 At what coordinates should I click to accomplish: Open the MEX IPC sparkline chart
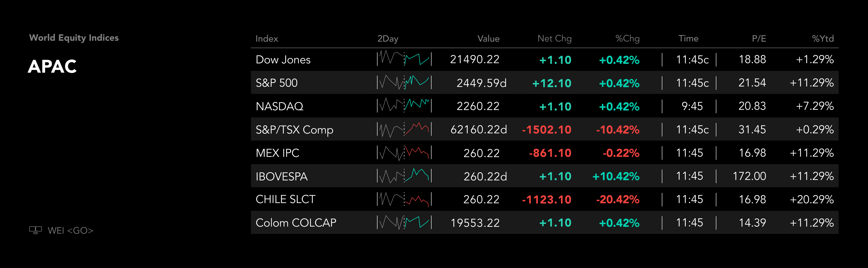coord(404,153)
